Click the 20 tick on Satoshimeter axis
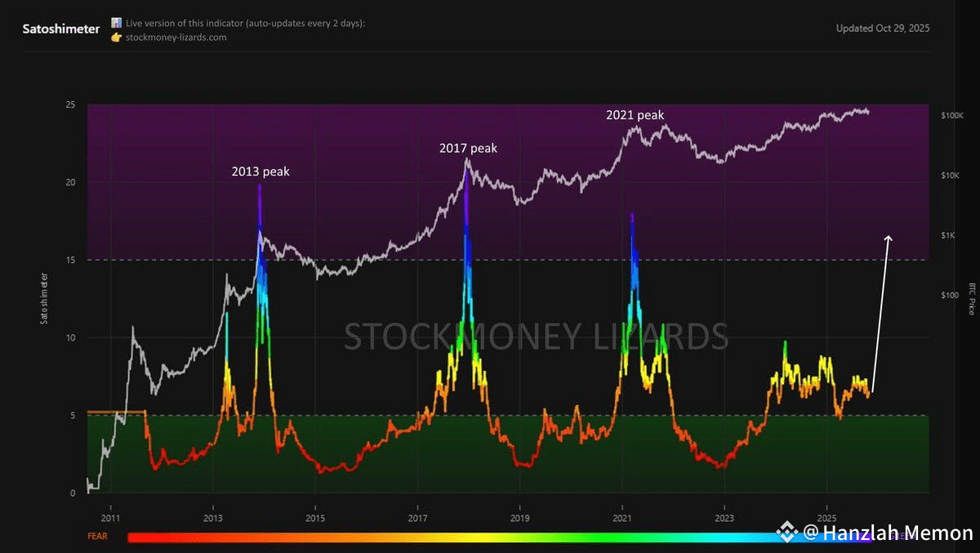Image resolution: width=980 pixels, height=553 pixels. tap(71, 182)
